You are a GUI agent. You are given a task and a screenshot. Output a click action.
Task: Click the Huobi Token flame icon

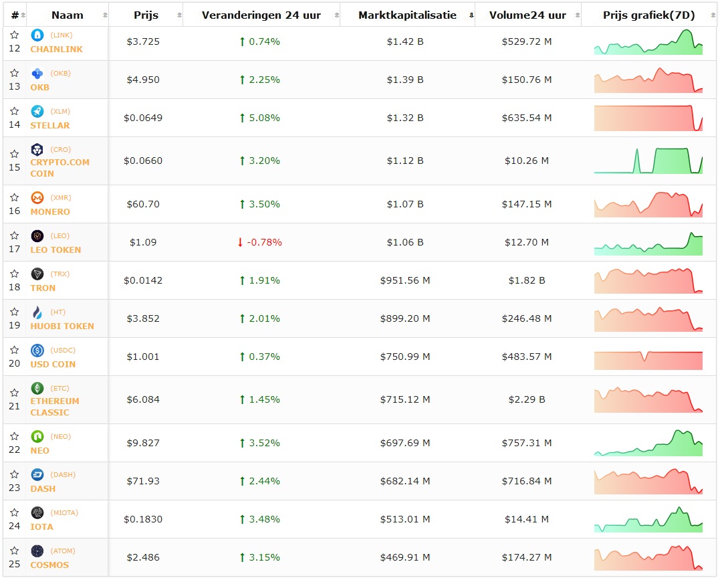[x=37, y=312]
